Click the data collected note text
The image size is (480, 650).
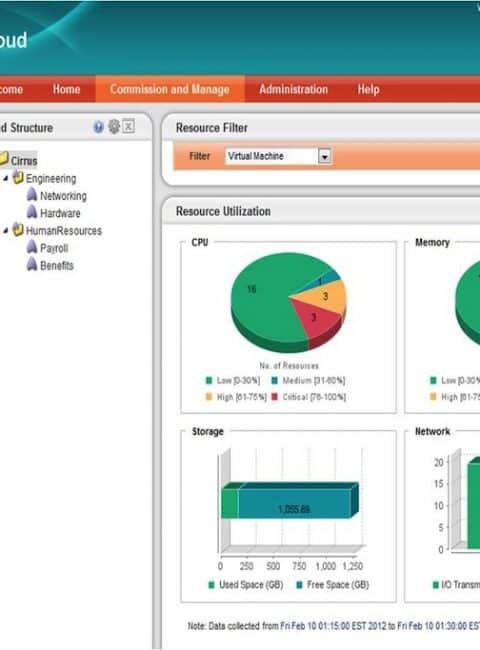(334, 626)
